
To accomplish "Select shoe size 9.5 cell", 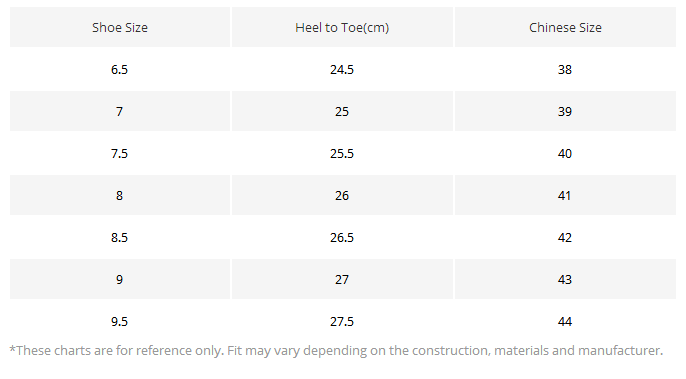I will coord(120,321).
